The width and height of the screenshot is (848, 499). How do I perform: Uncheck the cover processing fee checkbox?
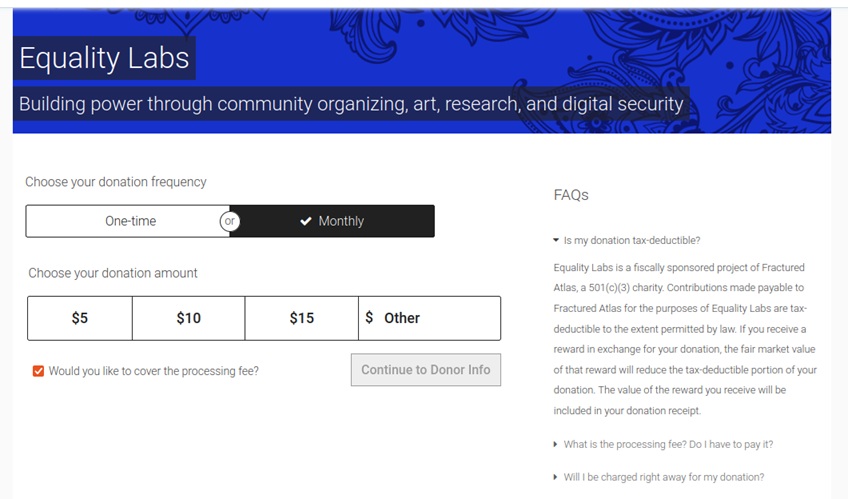click(x=38, y=371)
